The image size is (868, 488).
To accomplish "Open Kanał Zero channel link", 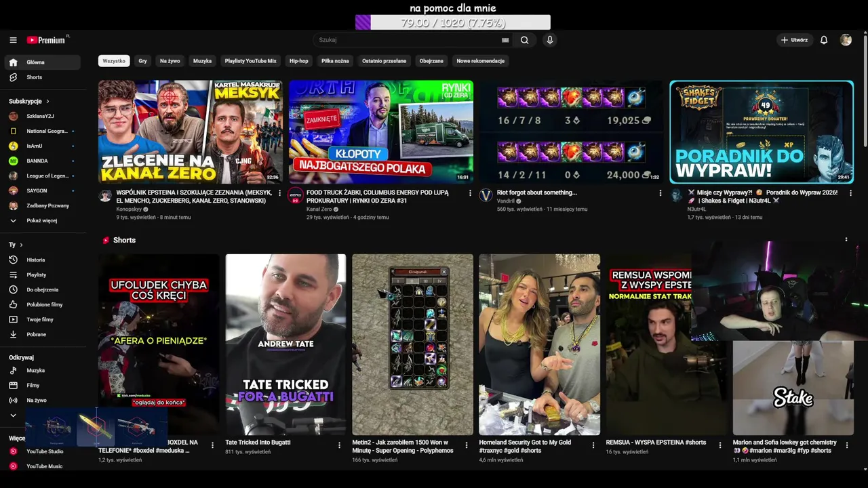I will pos(319,209).
